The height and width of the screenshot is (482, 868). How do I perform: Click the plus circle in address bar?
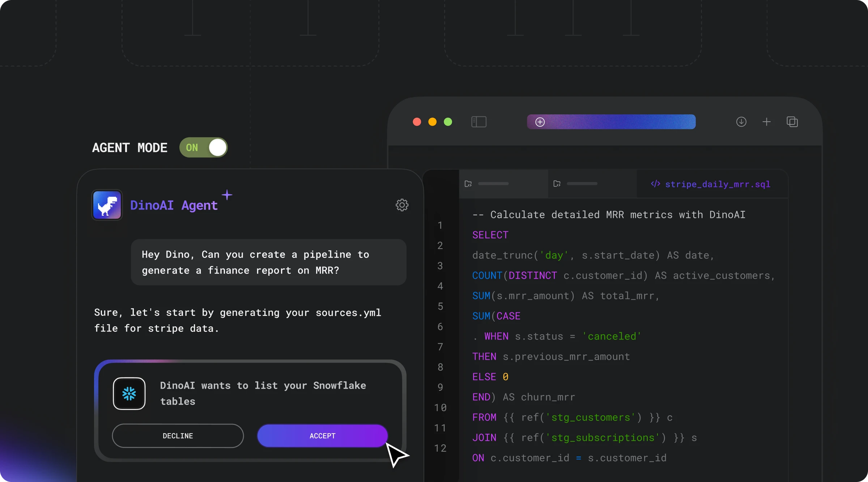pyautogui.click(x=540, y=122)
